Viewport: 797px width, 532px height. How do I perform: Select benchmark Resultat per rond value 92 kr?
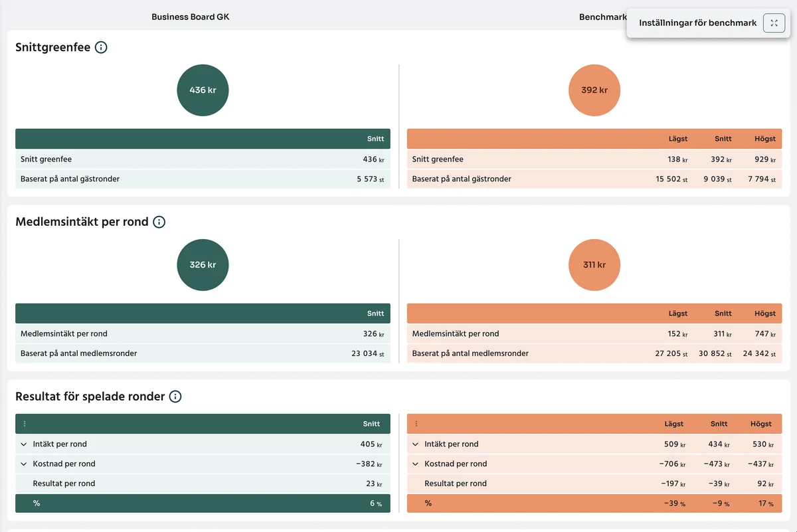(765, 484)
